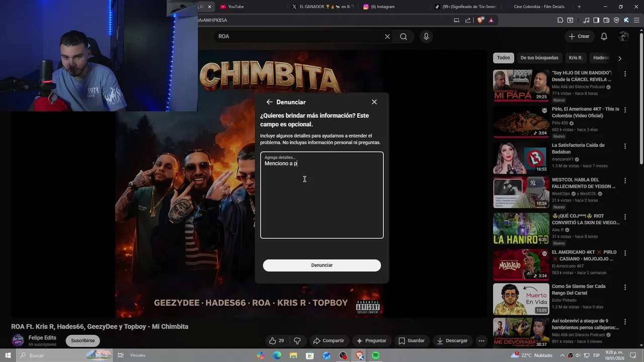Share the video with Compartir
The height and width of the screenshot is (362, 644).
pyautogui.click(x=329, y=340)
